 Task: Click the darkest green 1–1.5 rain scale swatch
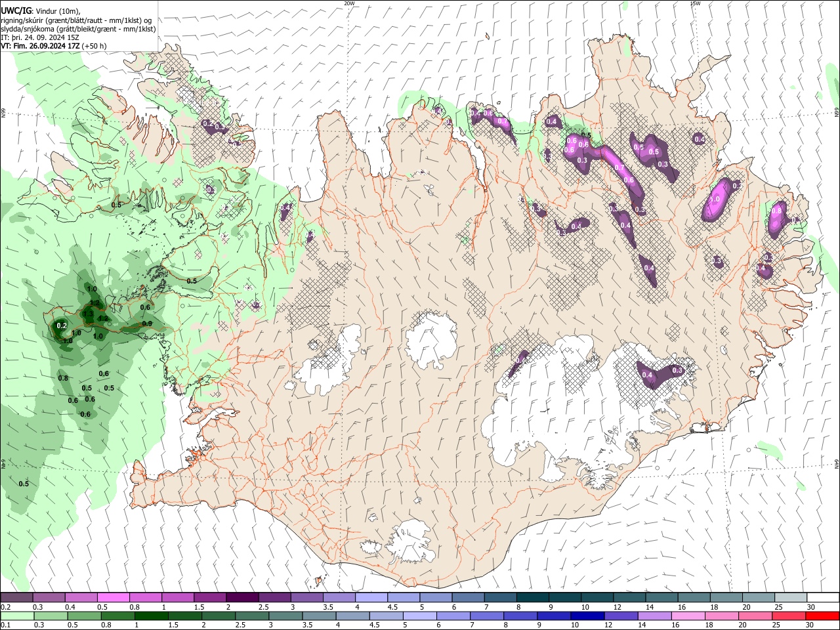152,616
